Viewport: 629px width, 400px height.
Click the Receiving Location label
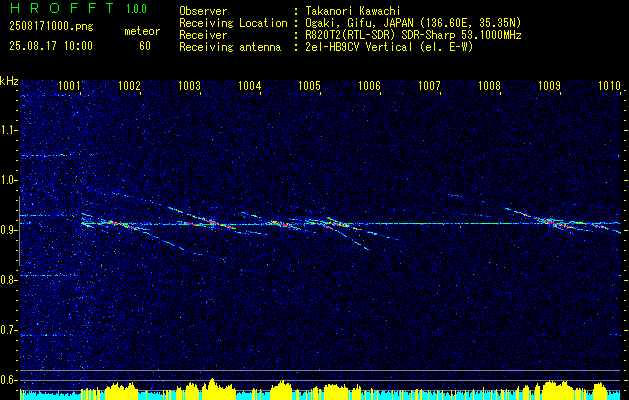click(233, 23)
